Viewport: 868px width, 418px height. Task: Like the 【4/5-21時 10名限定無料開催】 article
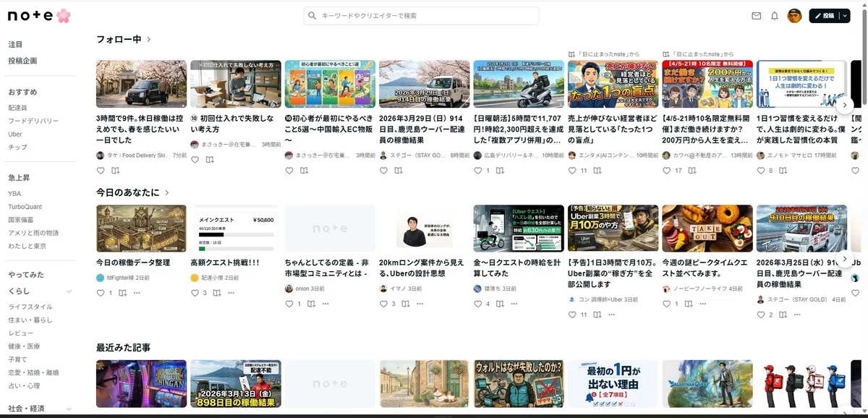click(x=666, y=171)
